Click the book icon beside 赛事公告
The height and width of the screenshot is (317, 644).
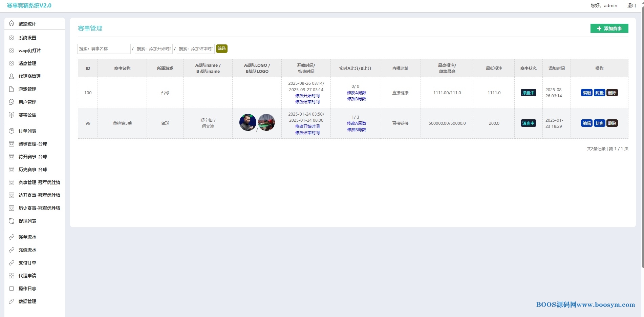[x=12, y=115]
